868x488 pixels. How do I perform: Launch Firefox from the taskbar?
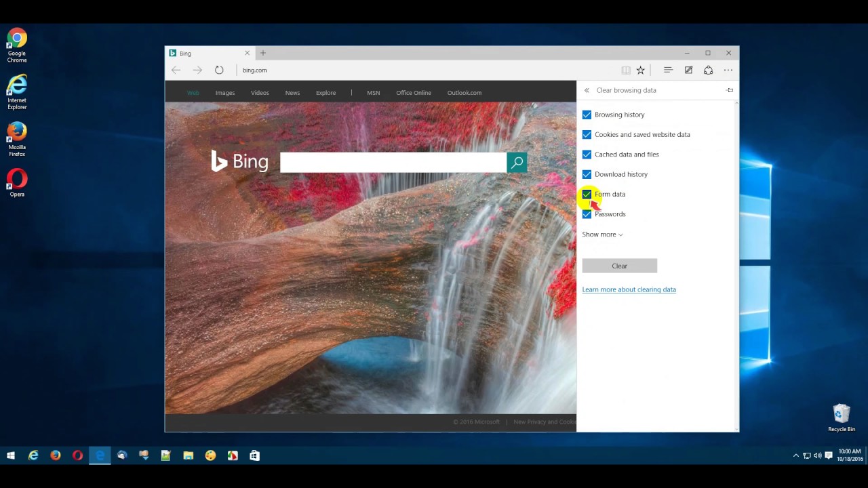(x=56, y=455)
